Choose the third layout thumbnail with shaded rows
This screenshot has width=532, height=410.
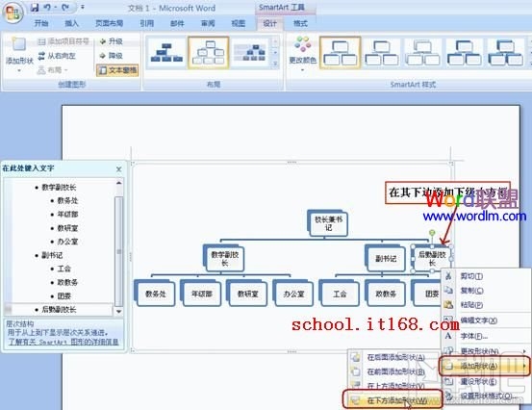pos(251,53)
